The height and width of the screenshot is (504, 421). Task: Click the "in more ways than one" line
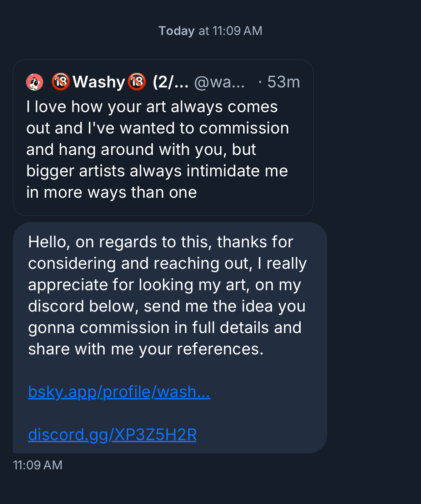coord(111,192)
